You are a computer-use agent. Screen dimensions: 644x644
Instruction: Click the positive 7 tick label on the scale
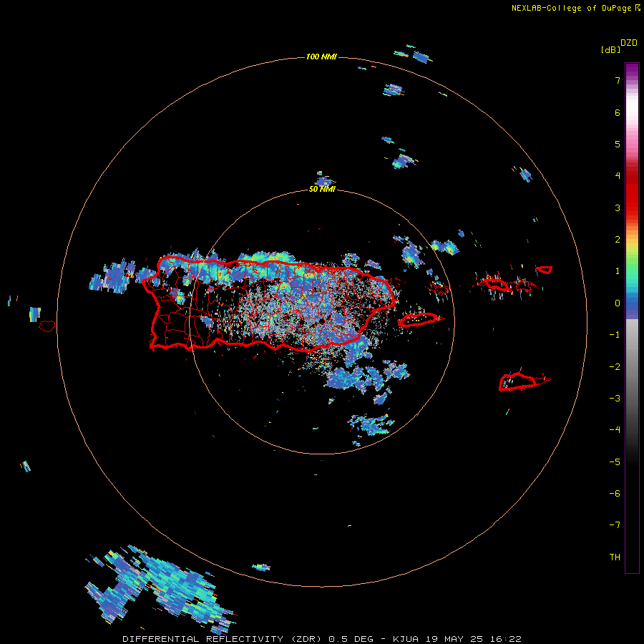pyautogui.click(x=618, y=80)
